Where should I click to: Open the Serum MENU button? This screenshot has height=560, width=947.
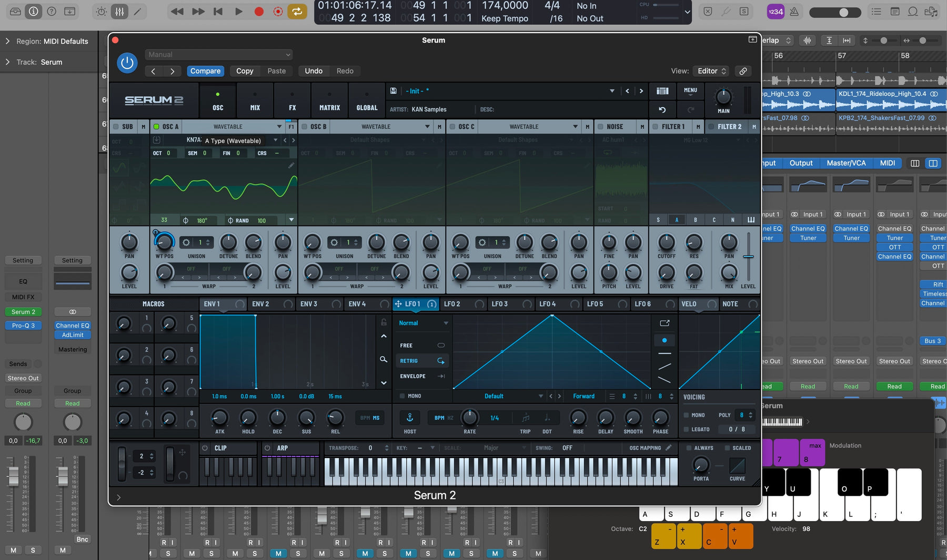pyautogui.click(x=690, y=90)
